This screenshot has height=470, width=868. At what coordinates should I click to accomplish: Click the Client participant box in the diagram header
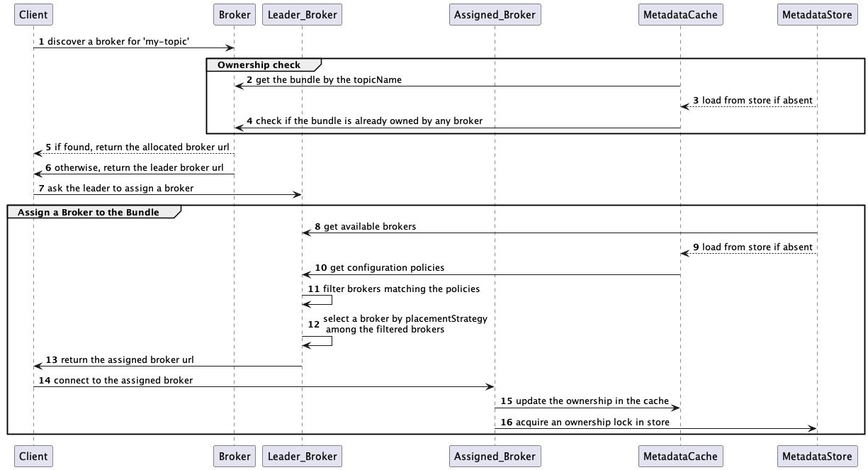(33, 14)
